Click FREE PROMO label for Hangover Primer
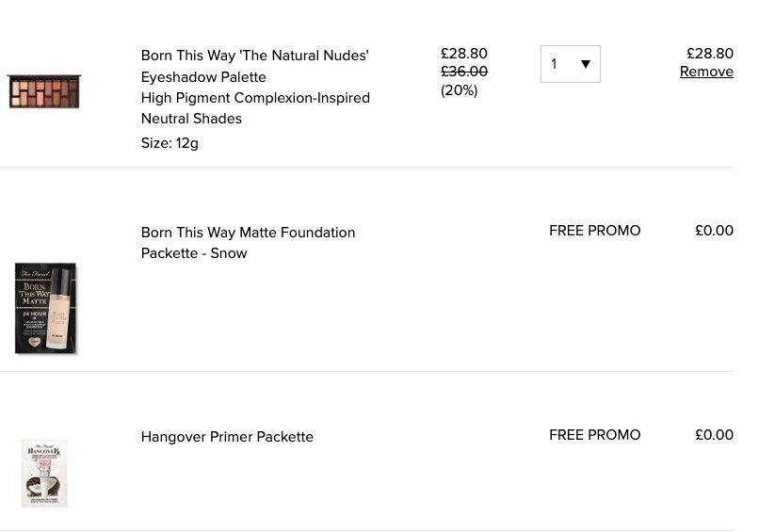Viewport: 759px width, 532px height. tap(594, 435)
